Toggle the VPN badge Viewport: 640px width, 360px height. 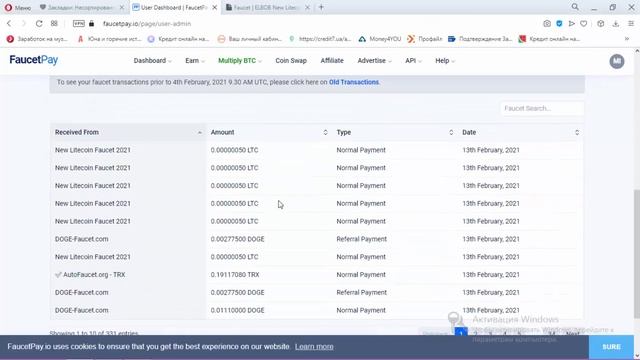coord(78,24)
